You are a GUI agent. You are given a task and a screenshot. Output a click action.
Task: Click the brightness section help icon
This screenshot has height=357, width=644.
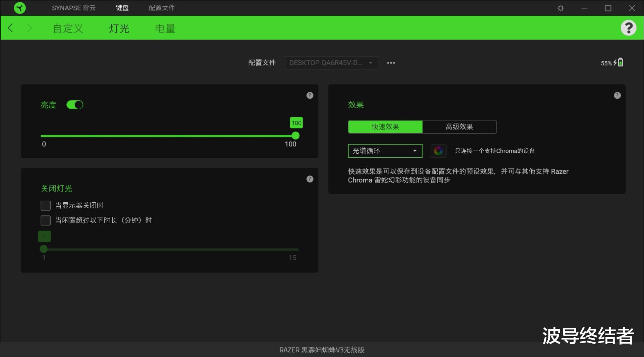point(310,95)
